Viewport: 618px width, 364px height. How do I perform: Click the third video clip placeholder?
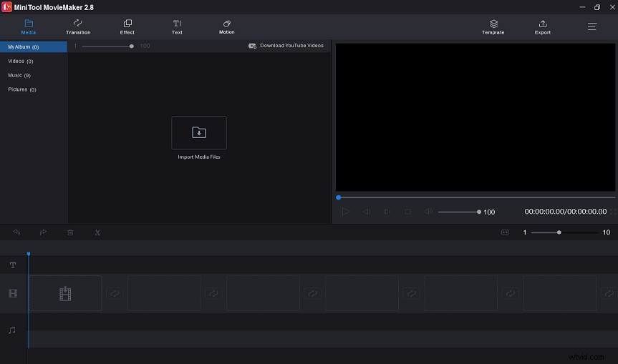click(263, 294)
